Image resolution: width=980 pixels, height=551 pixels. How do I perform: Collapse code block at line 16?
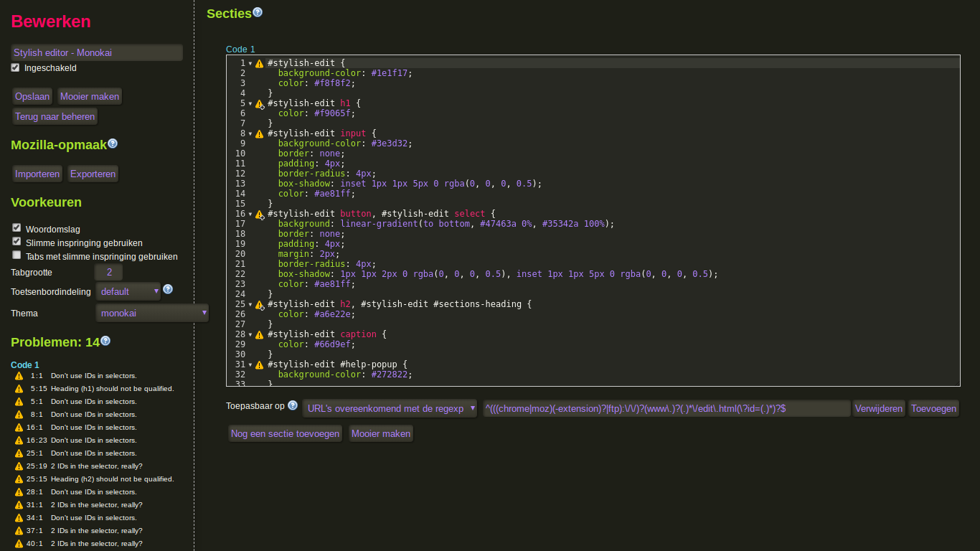[250, 214]
